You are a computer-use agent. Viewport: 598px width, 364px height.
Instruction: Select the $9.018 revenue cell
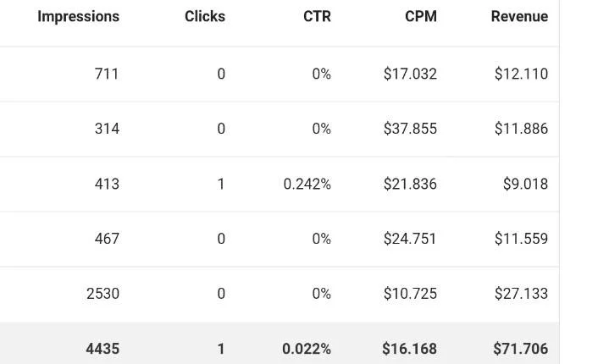point(525,184)
